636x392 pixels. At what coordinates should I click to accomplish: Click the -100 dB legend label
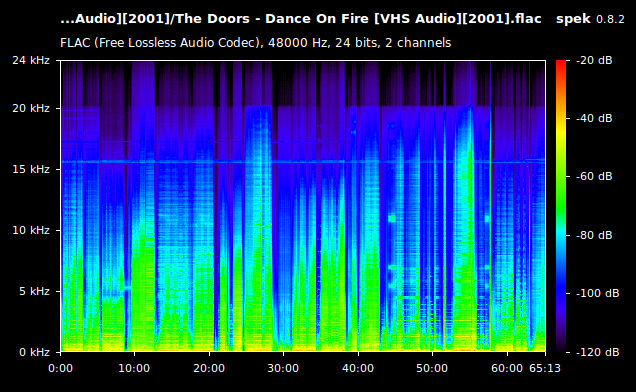(x=597, y=293)
